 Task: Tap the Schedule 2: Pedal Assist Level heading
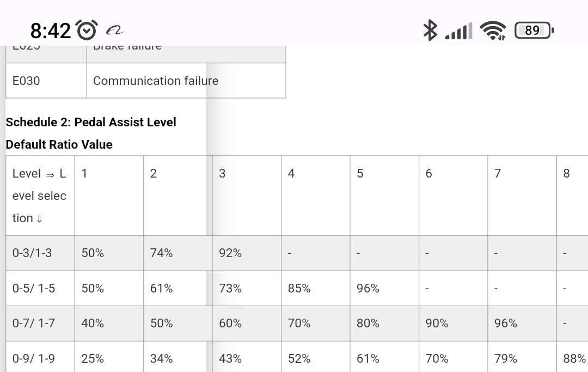click(91, 122)
